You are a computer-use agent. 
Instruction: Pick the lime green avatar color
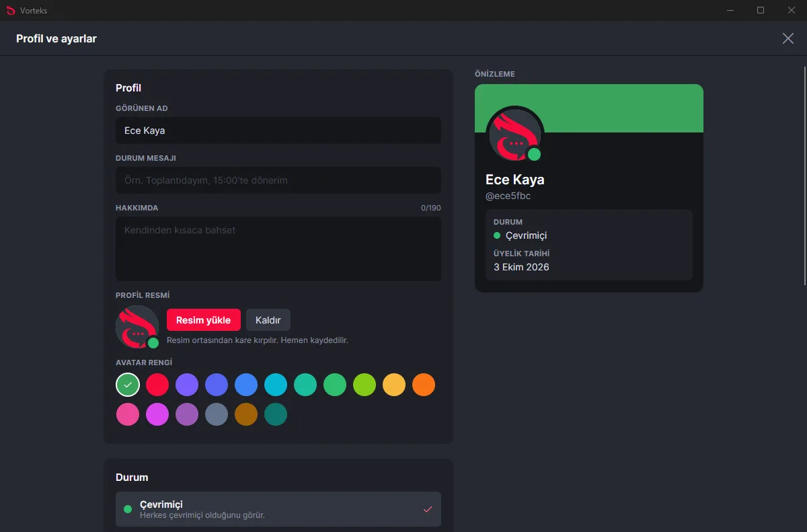364,385
